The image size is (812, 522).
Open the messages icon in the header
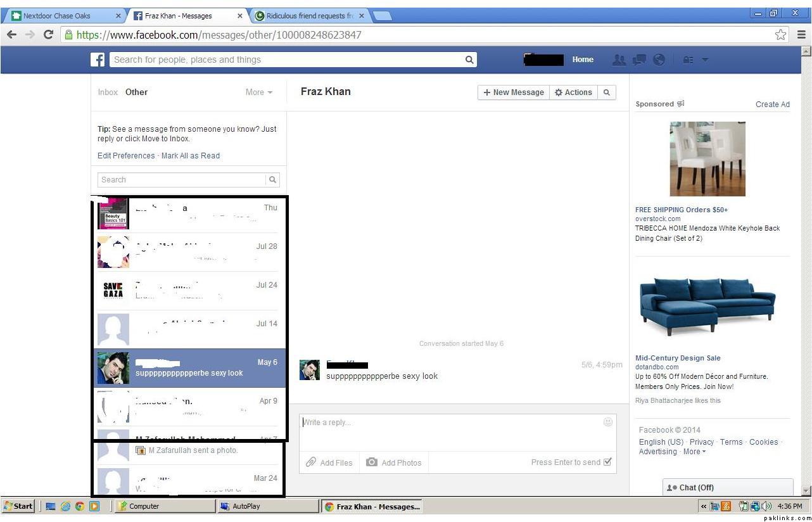click(x=639, y=60)
